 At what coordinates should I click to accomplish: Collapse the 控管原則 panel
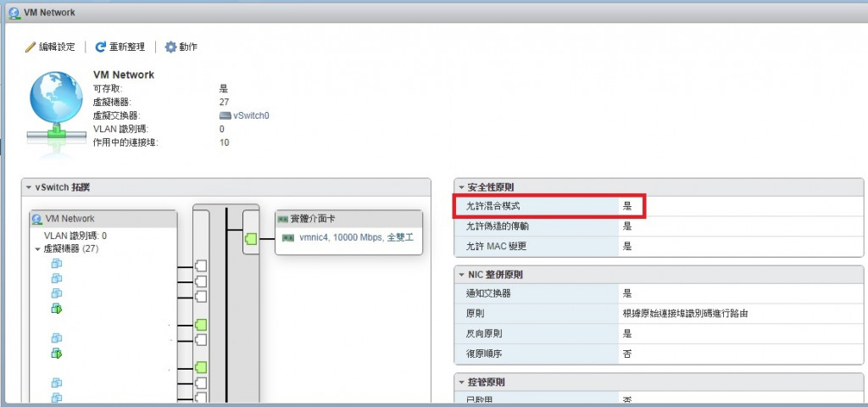(x=461, y=382)
